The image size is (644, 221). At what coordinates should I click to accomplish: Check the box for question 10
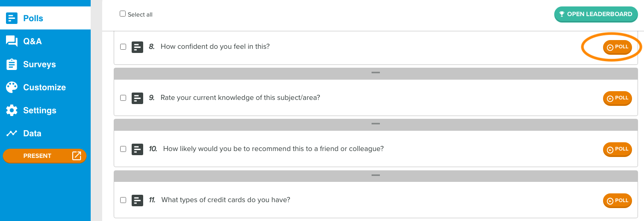[123, 149]
